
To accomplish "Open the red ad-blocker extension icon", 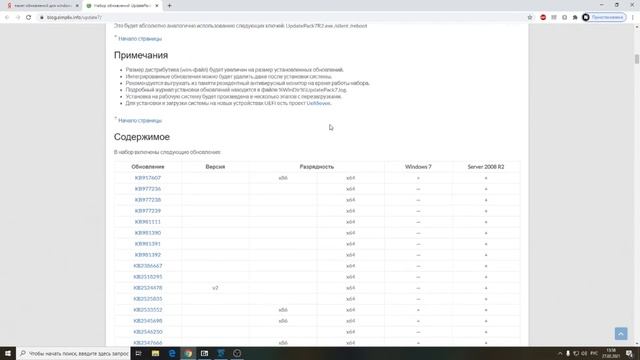I will tap(543, 17).
